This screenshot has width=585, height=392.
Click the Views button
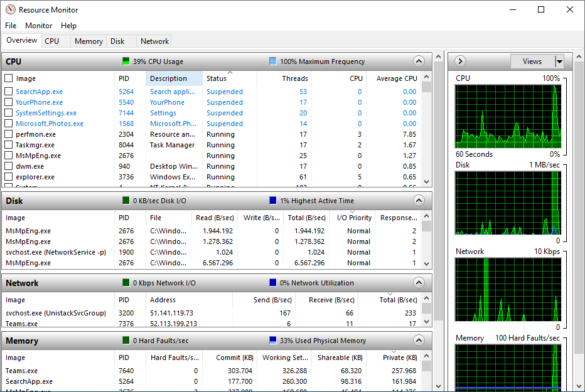[x=534, y=61]
